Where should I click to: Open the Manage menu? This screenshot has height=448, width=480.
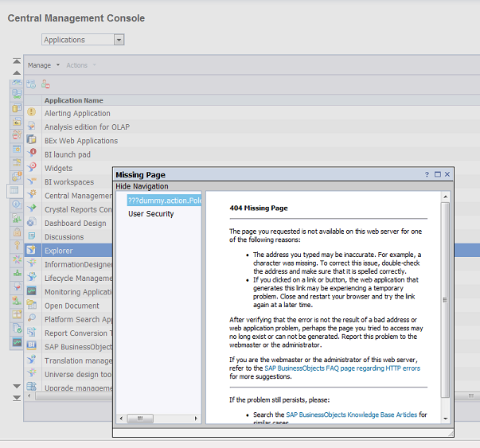tap(40, 65)
